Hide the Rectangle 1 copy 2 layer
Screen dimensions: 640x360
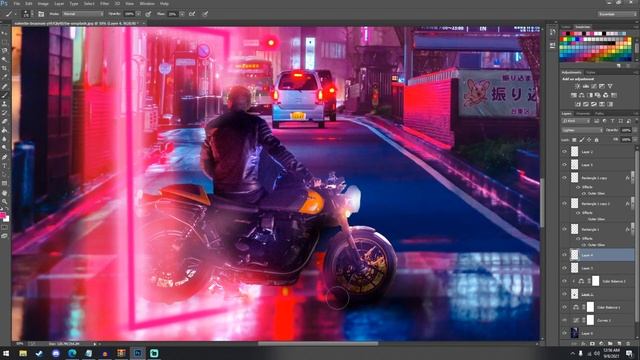564,203
